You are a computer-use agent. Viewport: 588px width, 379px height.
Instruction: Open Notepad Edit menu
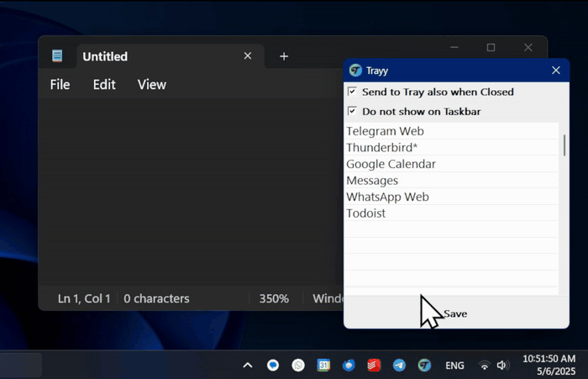point(104,84)
